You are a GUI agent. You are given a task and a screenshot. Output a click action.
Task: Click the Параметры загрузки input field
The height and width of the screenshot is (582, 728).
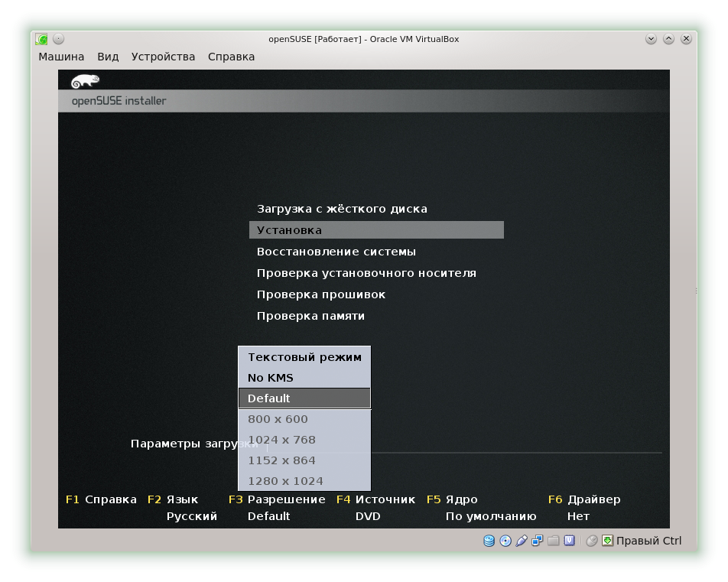464,444
